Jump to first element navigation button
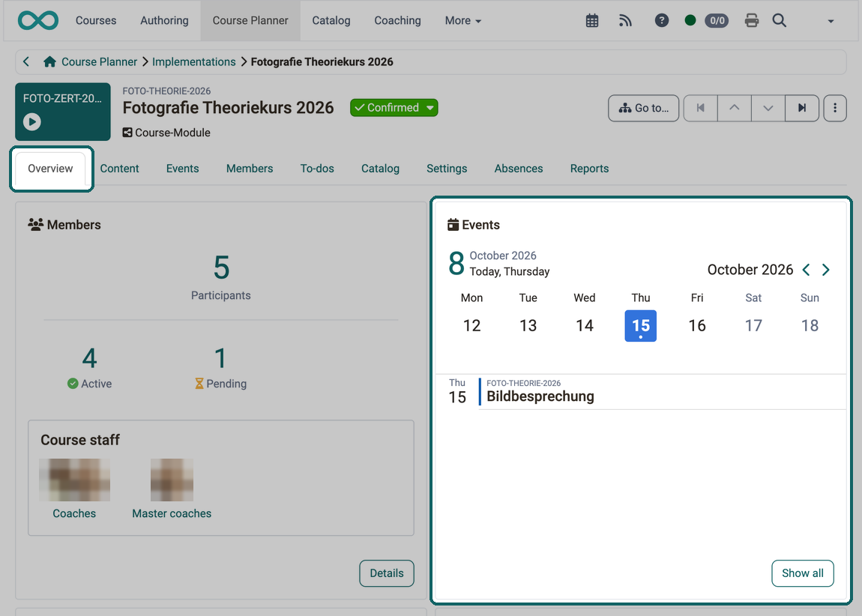This screenshot has width=862, height=616. (x=700, y=108)
